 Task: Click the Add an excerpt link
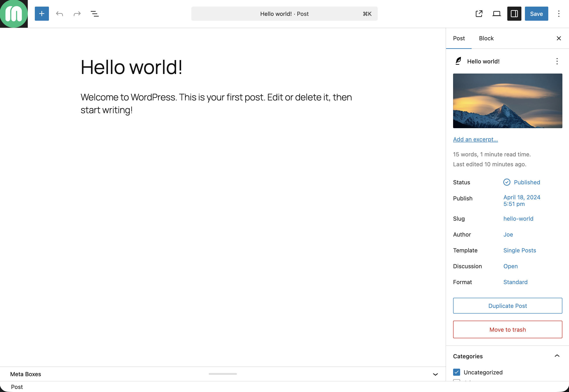(x=475, y=139)
